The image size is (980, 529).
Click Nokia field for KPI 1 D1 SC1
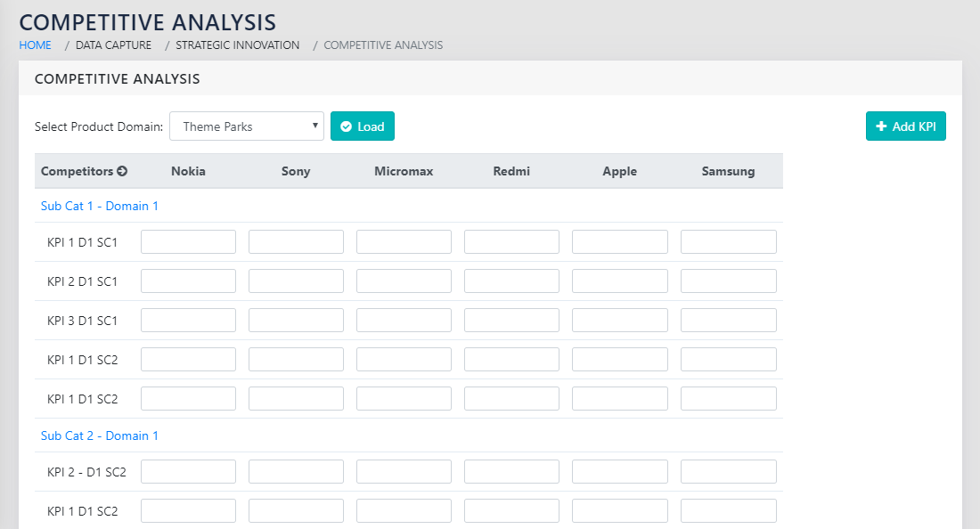[188, 242]
